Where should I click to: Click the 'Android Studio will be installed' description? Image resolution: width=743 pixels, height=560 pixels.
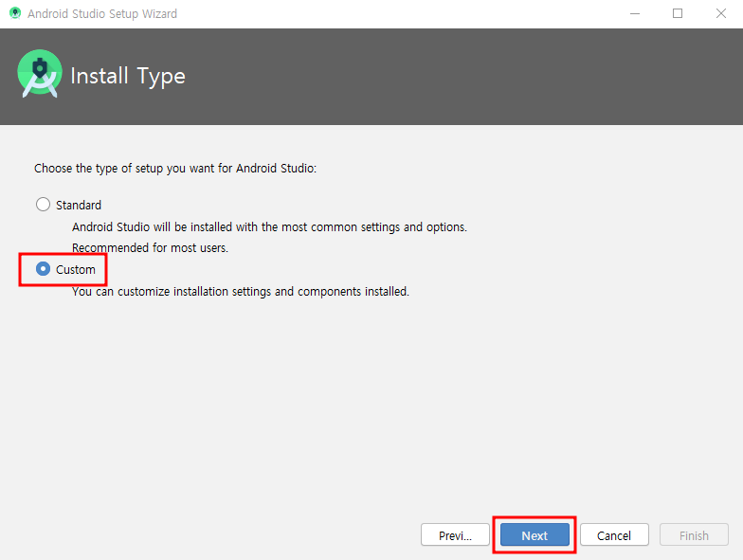coord(269,227)
